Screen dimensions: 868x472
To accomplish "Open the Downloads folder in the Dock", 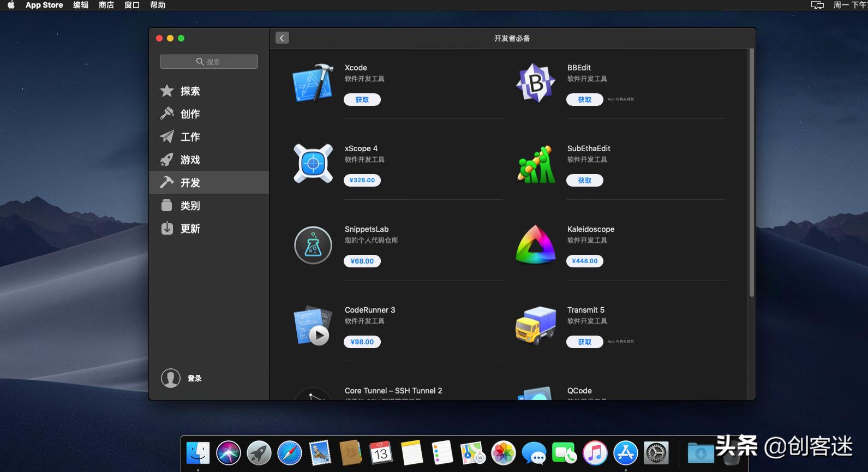I will [701, 453].
